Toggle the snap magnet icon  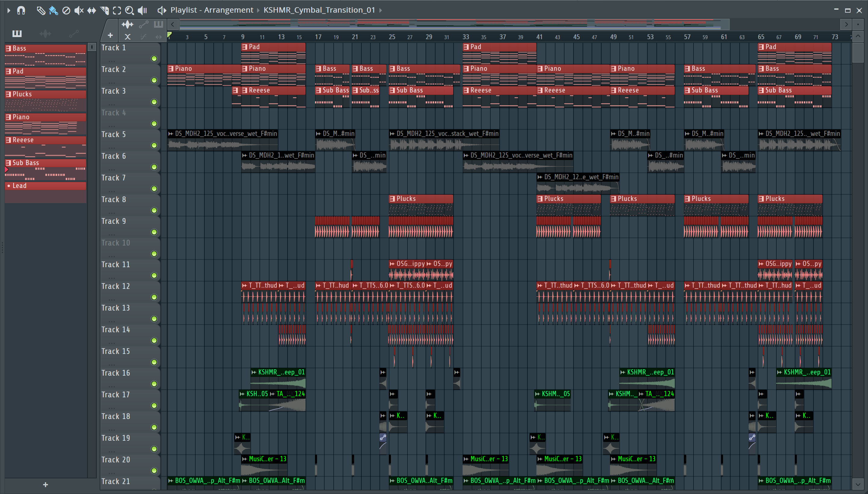[21, 11]
